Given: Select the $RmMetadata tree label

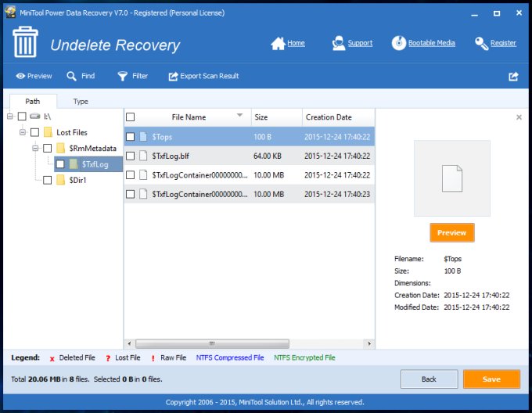Looking at the screenshot, I should (x=92, y=148).
